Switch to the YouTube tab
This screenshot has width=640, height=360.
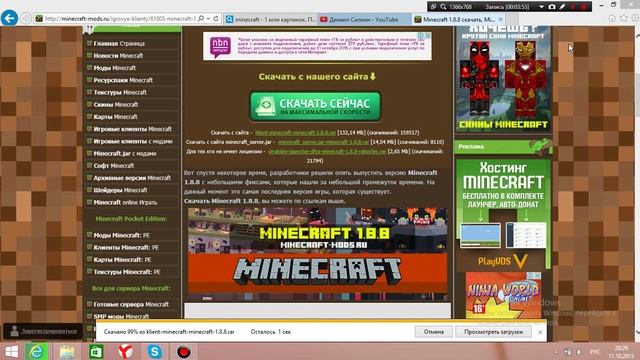[x=364, y=19]
